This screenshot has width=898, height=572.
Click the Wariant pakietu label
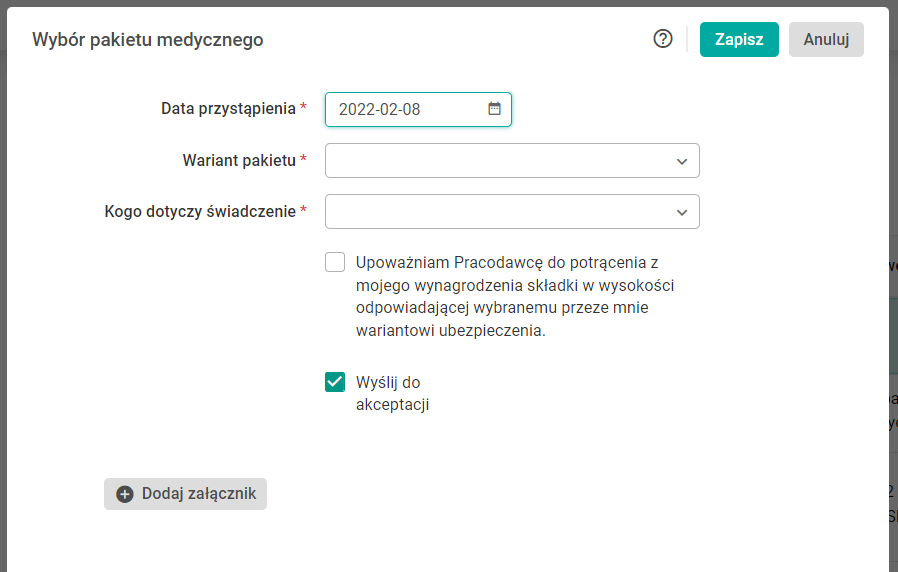239,161
